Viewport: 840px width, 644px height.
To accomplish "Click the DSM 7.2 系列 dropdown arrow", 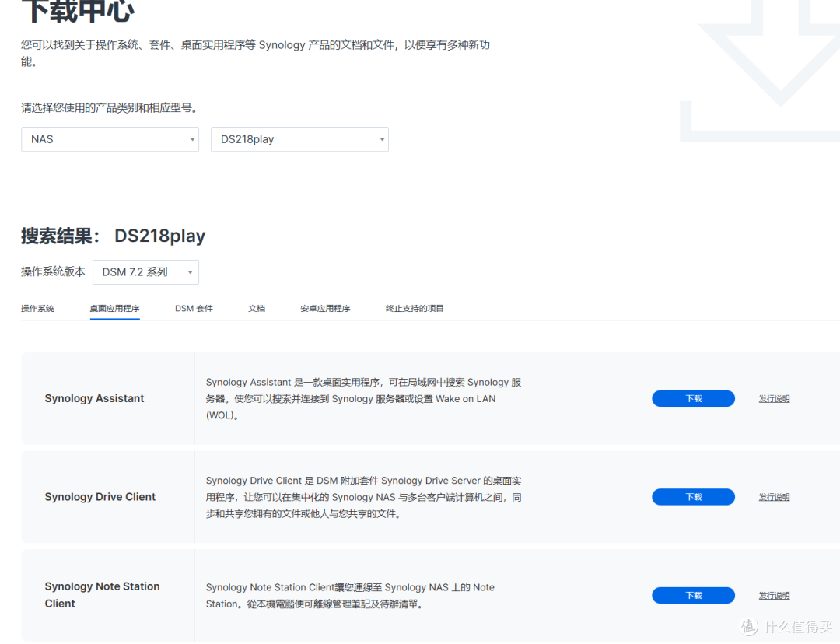I will tap(190, 272).
